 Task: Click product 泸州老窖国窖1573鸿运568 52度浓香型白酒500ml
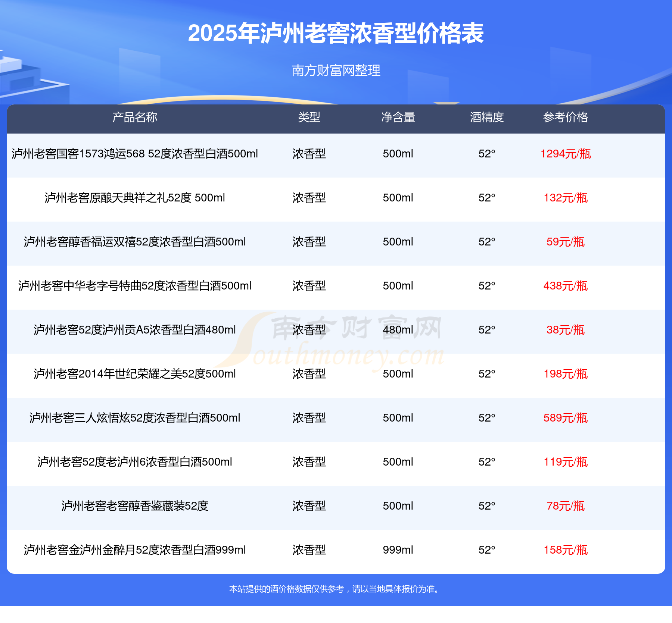(135, 154)
